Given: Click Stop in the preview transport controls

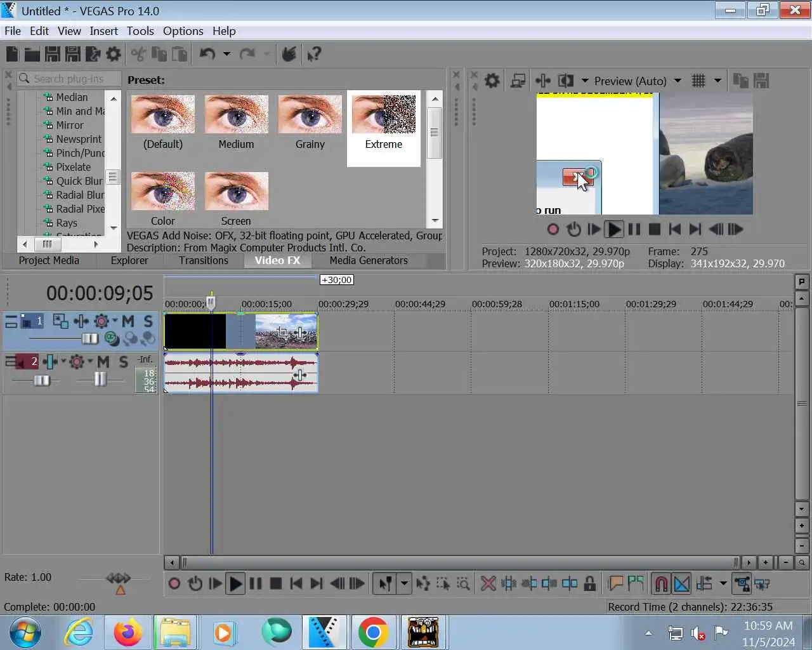Looking at the screenshot, I should click(x=655, y=229).
